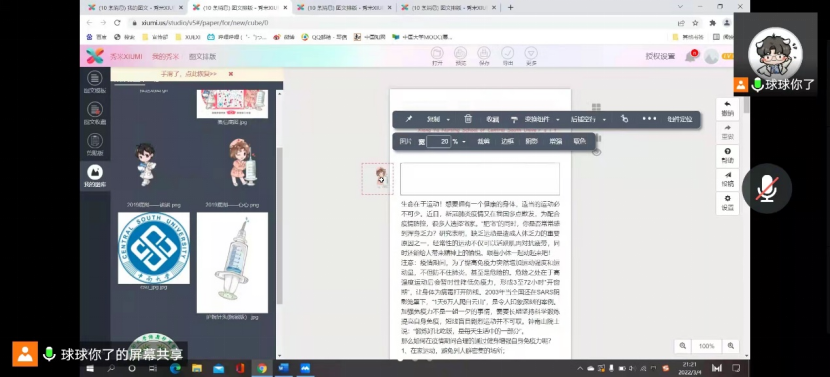This screenshot has width=830, height=377.
Task: Open 授权设置 in header
Action: click(x=660, y=56)
